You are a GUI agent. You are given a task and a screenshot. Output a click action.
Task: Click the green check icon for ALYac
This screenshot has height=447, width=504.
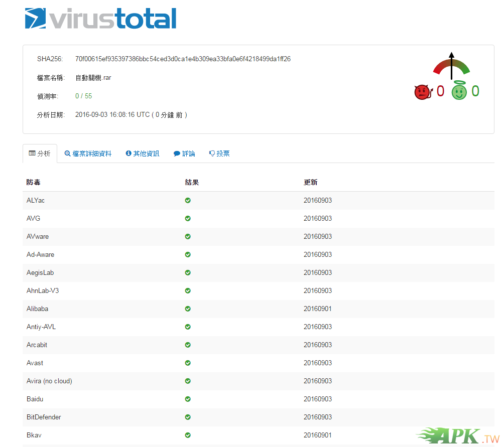coord(188,200)
